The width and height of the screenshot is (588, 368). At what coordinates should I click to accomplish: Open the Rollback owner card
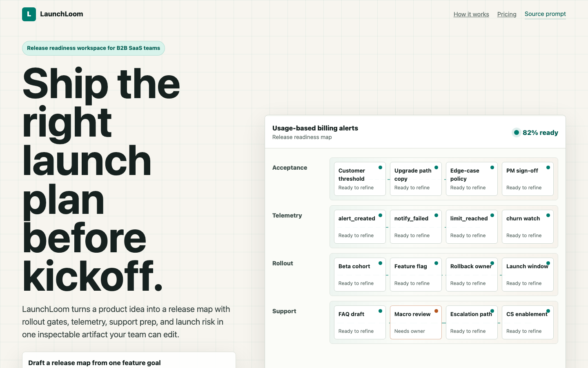pos(472,275)
